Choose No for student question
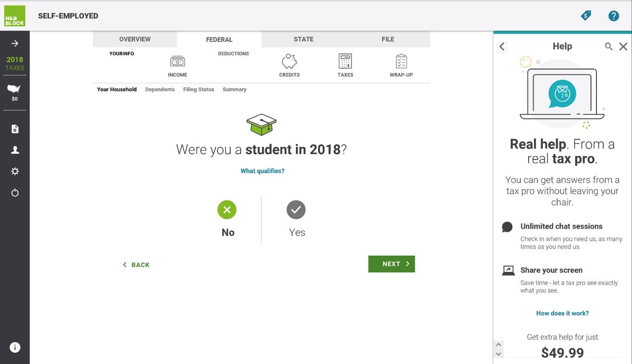 pyautogui.click(x=227, y=210)
